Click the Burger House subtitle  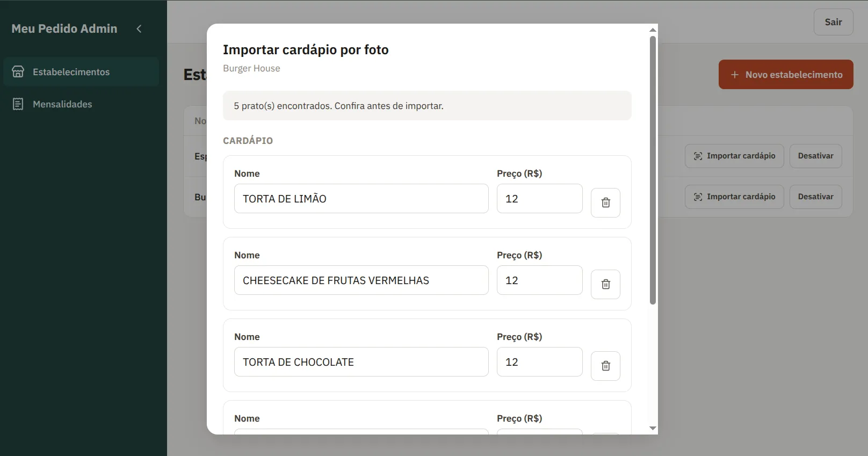click(x=251, y=68)
